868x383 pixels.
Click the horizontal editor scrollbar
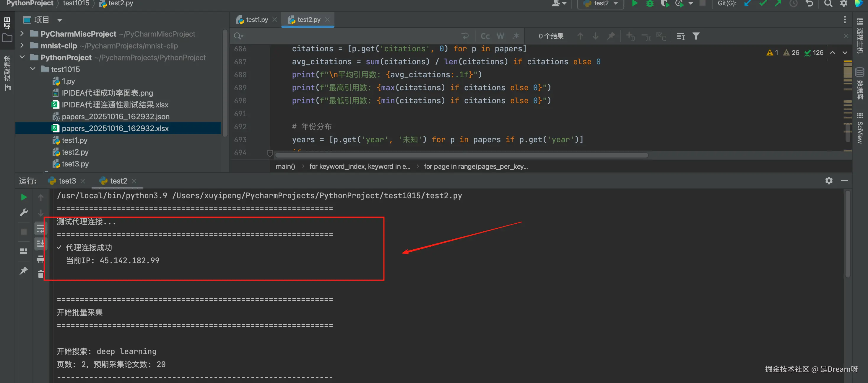462,155
